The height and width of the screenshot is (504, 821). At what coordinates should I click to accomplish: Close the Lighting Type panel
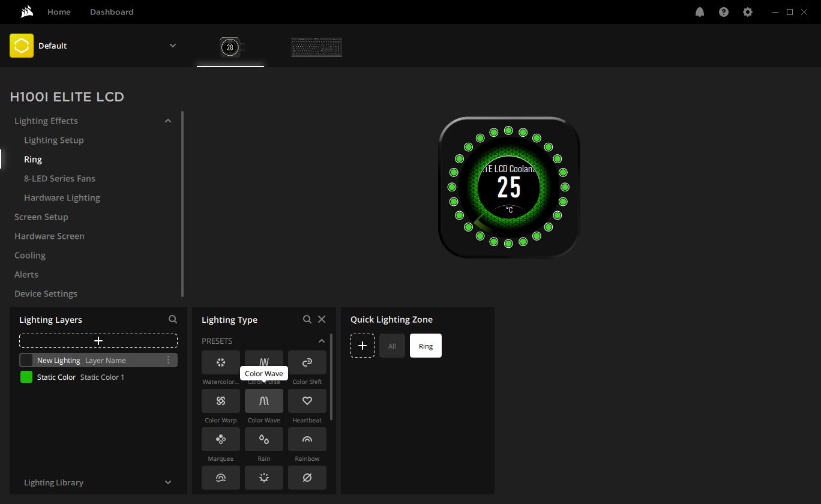(x=322, y=319)
